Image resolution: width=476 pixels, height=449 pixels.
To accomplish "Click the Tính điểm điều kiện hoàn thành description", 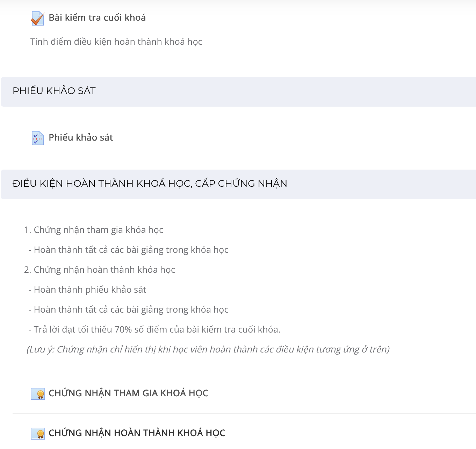I will tap(116, 42).
